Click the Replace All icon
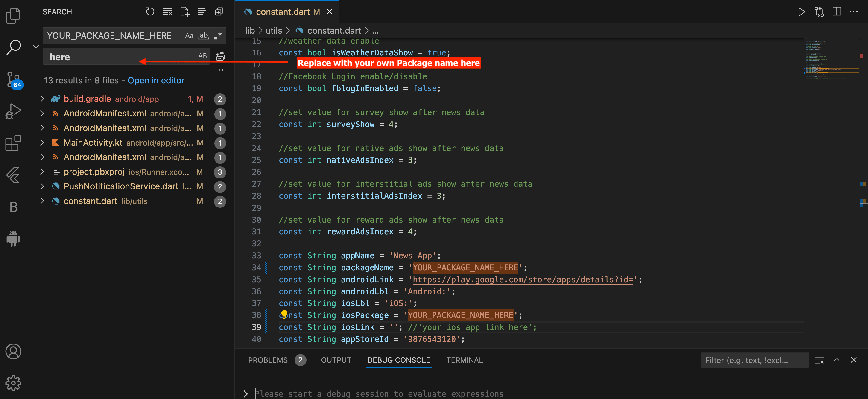The height and width of the screenshot is (399, 868). pos(220,56)
